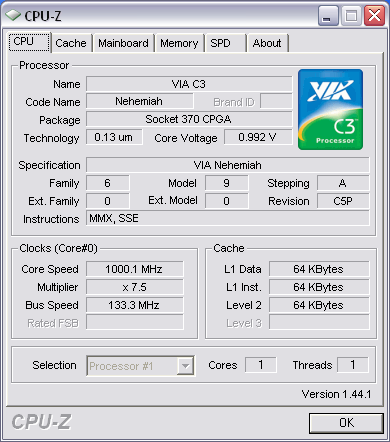The height and width of the screenshot is (442, 390).
Task: Close the CPU-Z window
Action: click(375, 16)
